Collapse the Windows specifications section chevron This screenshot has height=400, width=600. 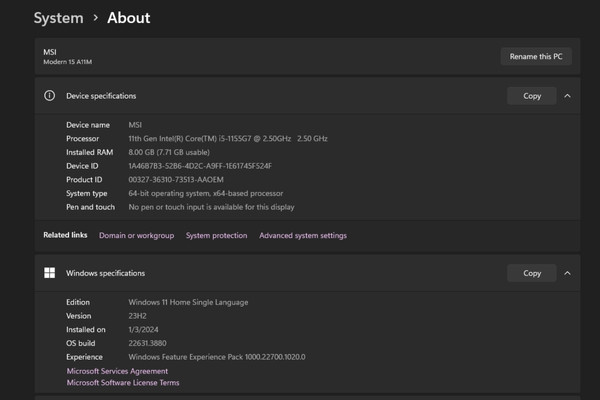(567, 273)
